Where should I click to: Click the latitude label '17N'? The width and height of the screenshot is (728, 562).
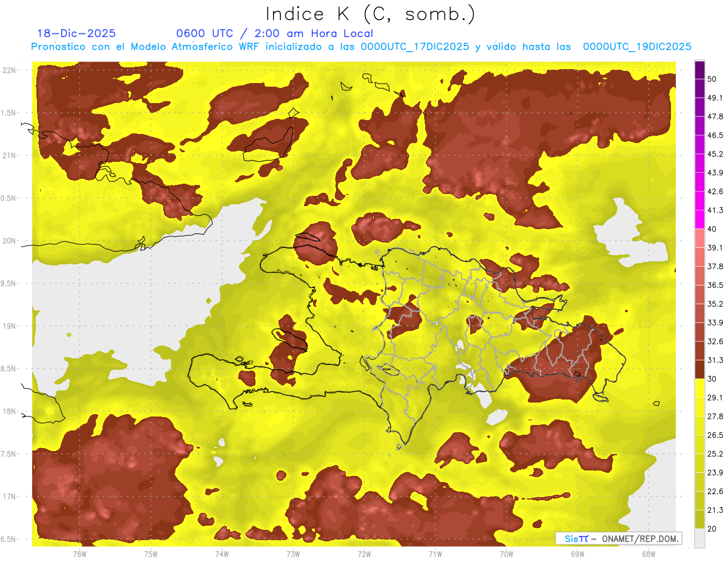10,497
